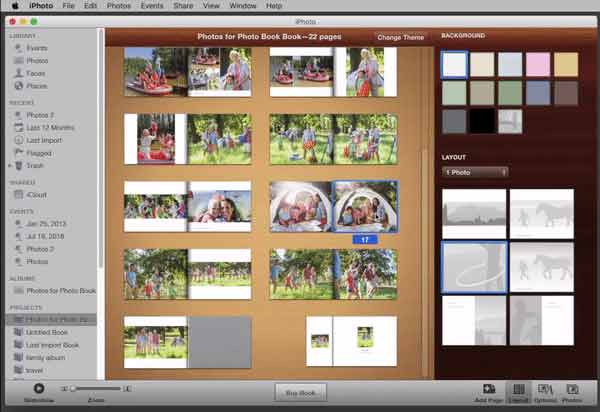Viewport: 600px width, 412px height.
Task: Select the black background swatch
Action: click(x=482, y=121)
